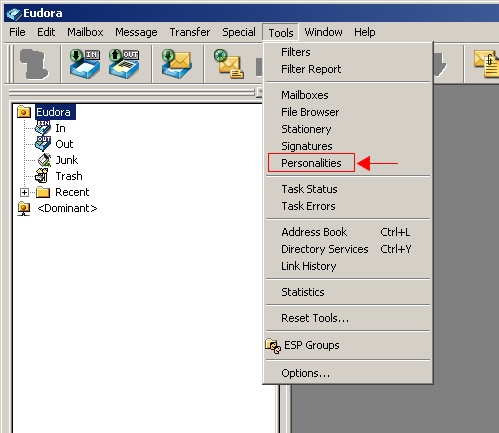The height and width of the screenshot is (433, 499).
Task: Click the Trash mailbox icon in tree
Action: point(42,176)
